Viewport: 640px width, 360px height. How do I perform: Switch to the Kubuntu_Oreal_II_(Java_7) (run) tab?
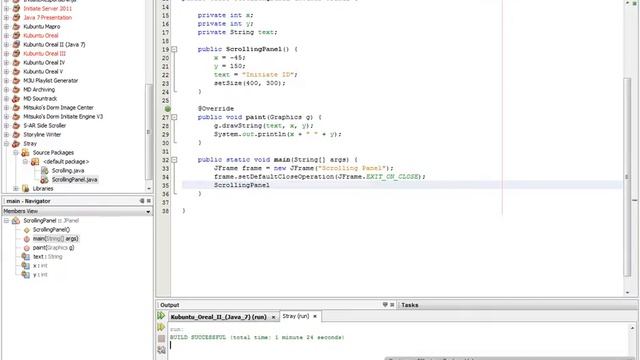point(218,317)
